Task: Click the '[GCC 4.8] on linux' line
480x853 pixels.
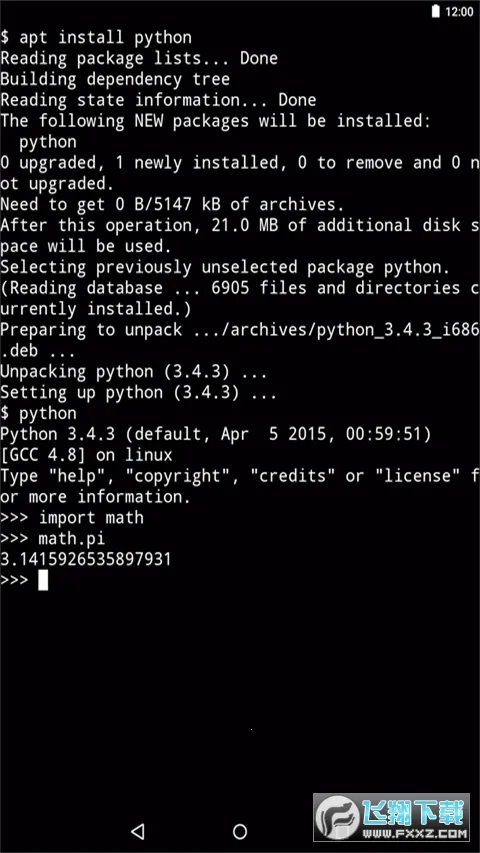Action: pos(86,455)
